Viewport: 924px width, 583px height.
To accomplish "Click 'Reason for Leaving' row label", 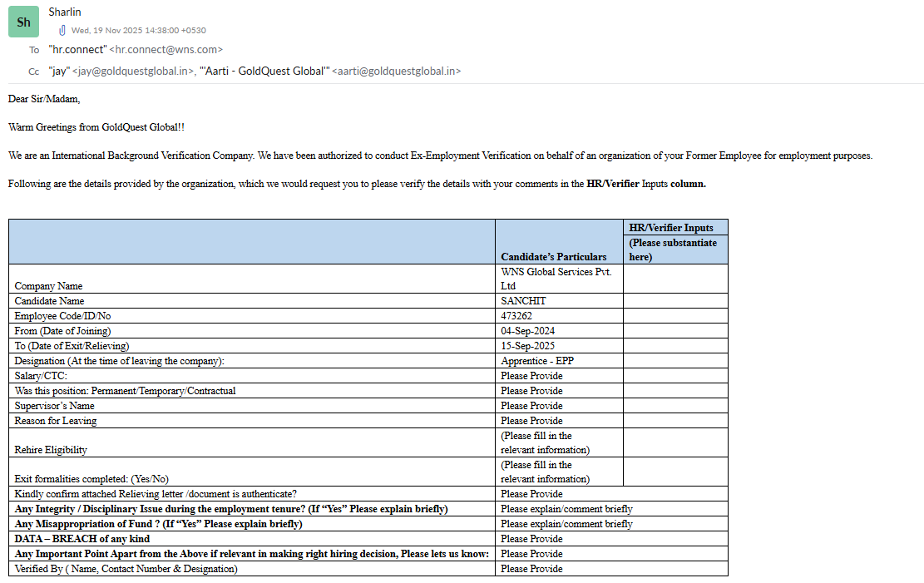I will [56, 421].
